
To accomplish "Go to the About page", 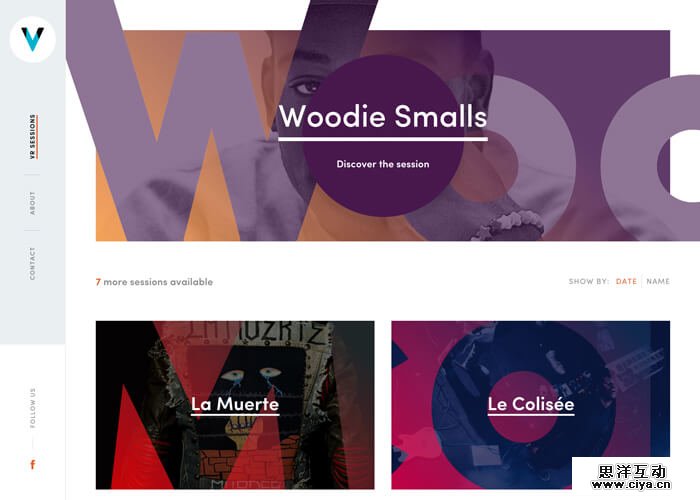I will pyautogui.click(x=32, y=203).
